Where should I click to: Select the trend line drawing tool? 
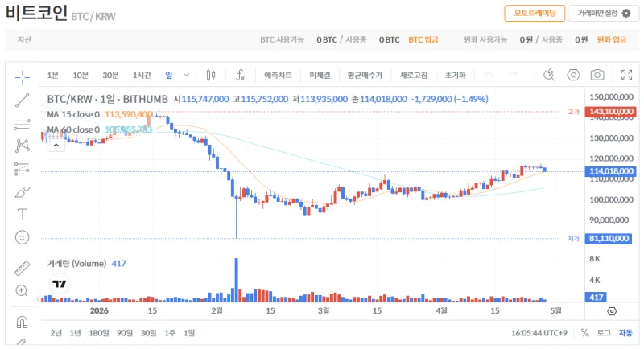23,100
